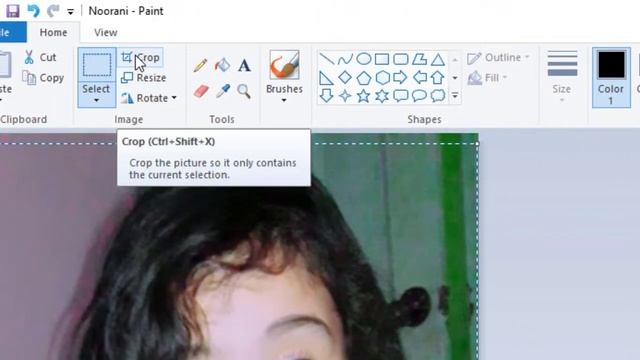
Task: Select the Pencil tool
Action: [x=200, y=65]
